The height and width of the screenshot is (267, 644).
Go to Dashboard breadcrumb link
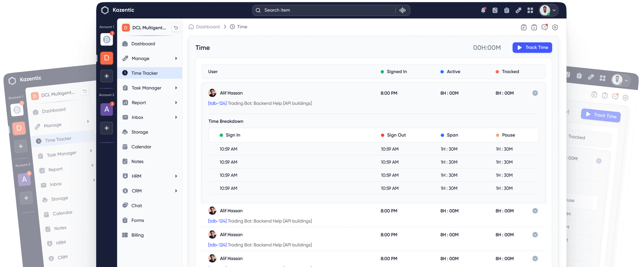204,27
